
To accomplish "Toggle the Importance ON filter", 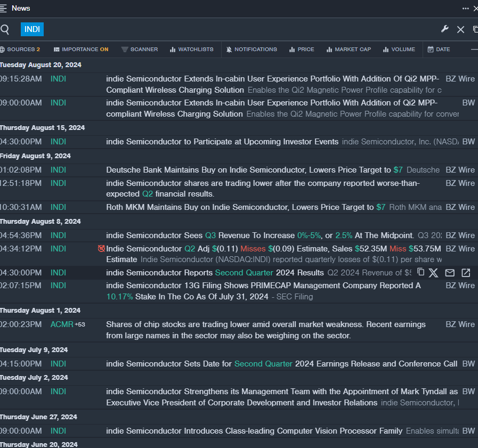I will pyautogui.click(x=81, y=50).
